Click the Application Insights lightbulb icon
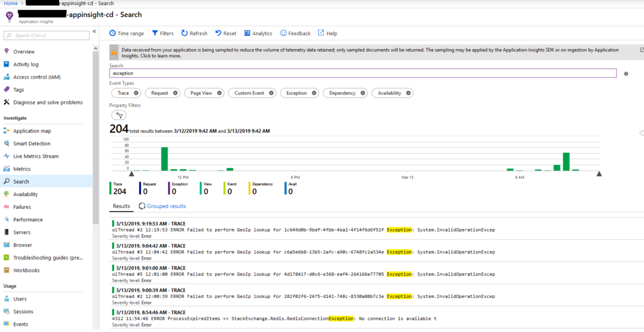644x332 pixels. (10, 16)
